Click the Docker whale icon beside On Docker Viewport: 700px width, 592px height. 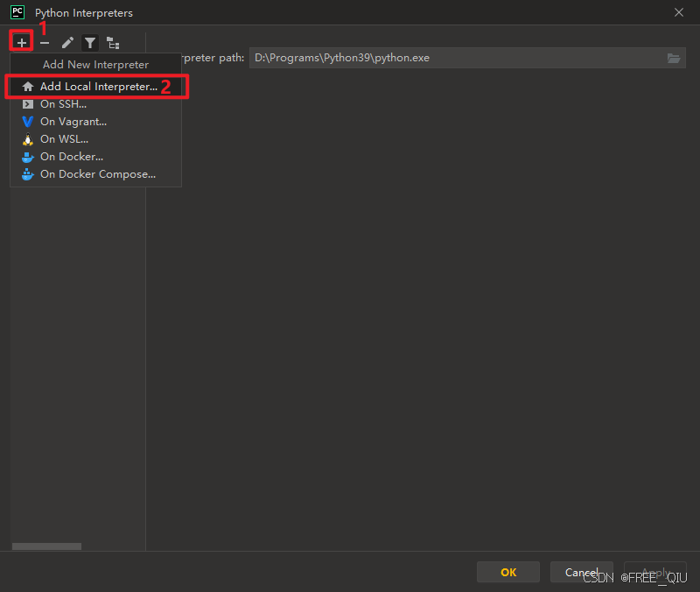click(x=28, y=157)
